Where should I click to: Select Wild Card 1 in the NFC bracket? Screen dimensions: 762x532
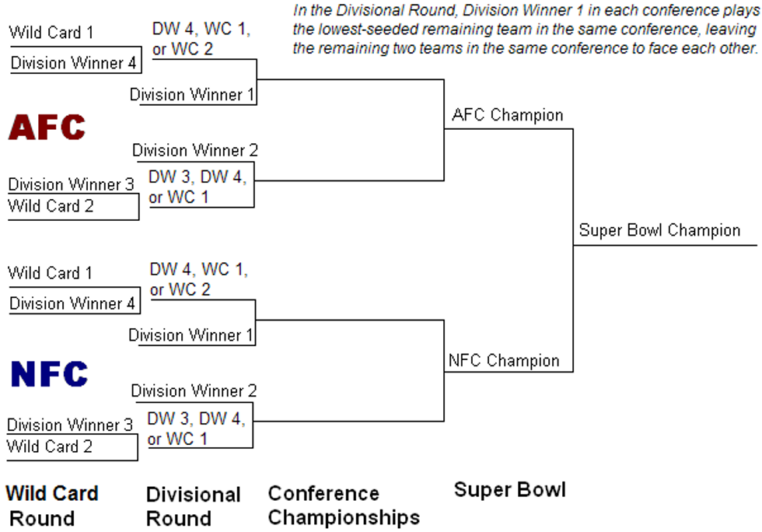point(50,273)
